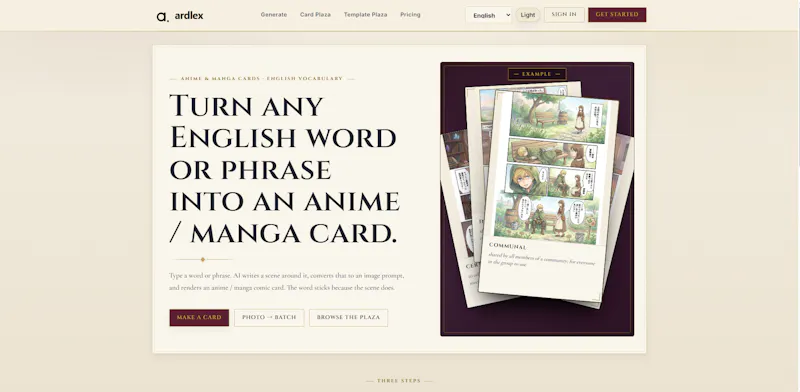
Task: Click the GET STARTED button
Action: 617,14
